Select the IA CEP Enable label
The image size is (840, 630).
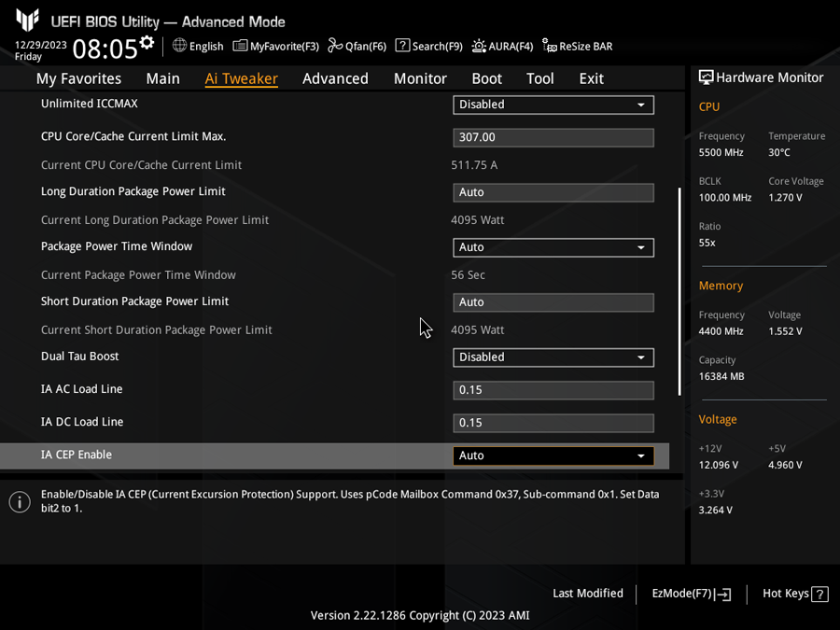coord(77,455)
